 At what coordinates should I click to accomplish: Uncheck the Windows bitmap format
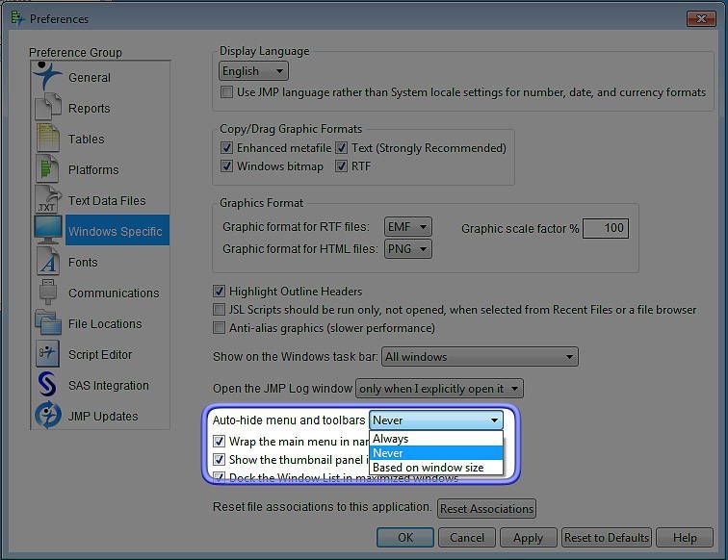(226, 165)
